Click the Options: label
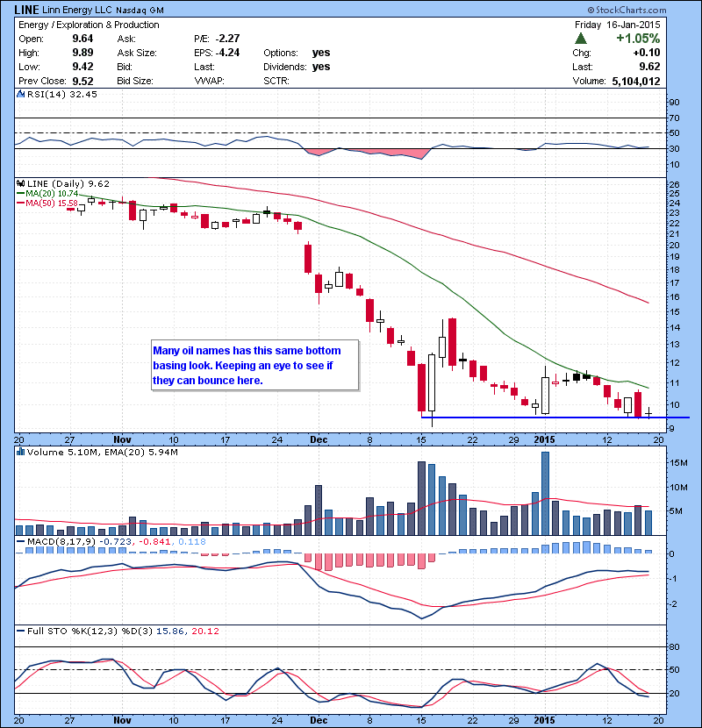702x728 pixels. (281, 53)
